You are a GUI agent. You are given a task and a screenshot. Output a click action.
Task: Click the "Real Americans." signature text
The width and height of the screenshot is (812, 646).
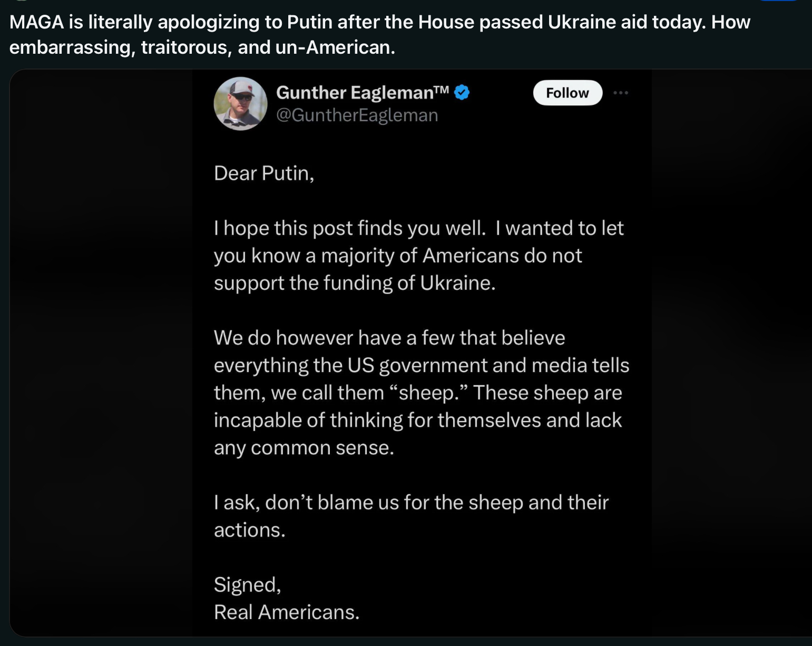point(287,612)
